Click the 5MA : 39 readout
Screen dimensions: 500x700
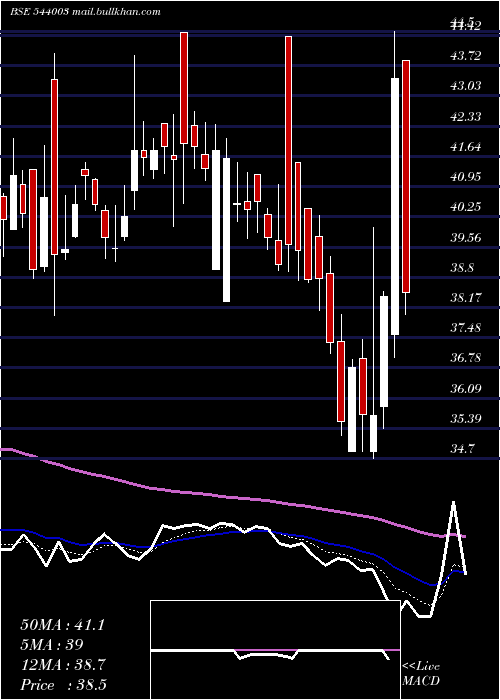click(x=52, y=645)
